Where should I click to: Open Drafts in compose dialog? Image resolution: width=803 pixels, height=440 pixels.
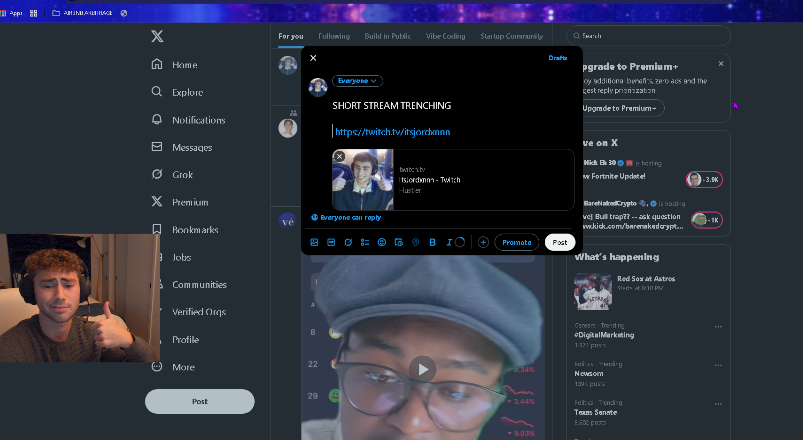pos(558,58)
